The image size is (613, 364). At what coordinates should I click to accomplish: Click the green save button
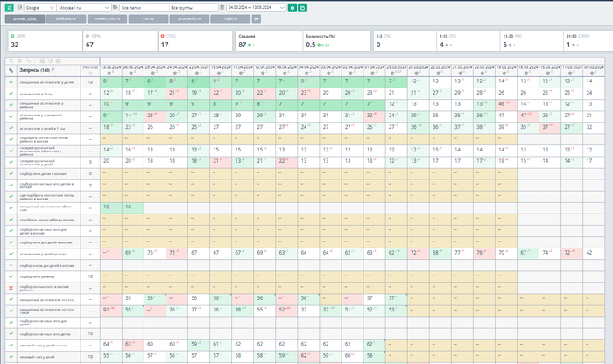[302, 7]
